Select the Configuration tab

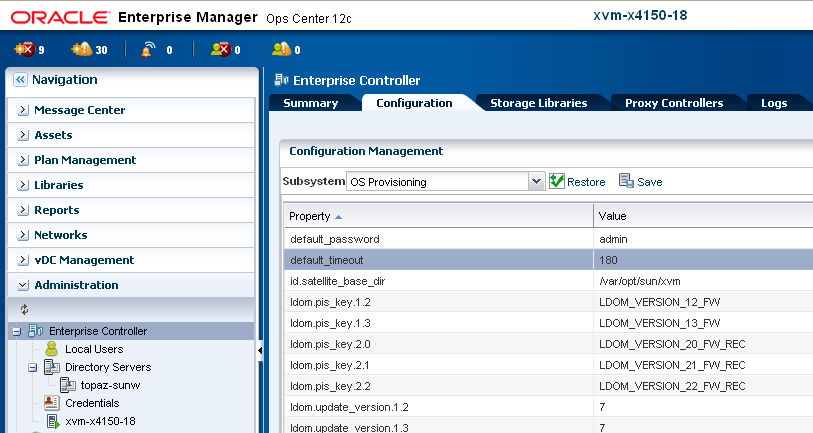pyautogui.click(x=414, y=103)
